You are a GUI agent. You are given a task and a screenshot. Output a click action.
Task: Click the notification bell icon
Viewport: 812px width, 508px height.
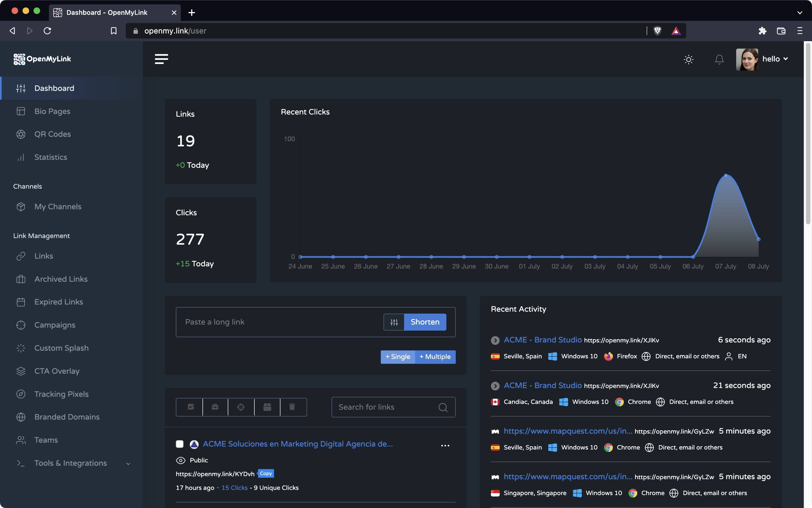coord(719,60)
